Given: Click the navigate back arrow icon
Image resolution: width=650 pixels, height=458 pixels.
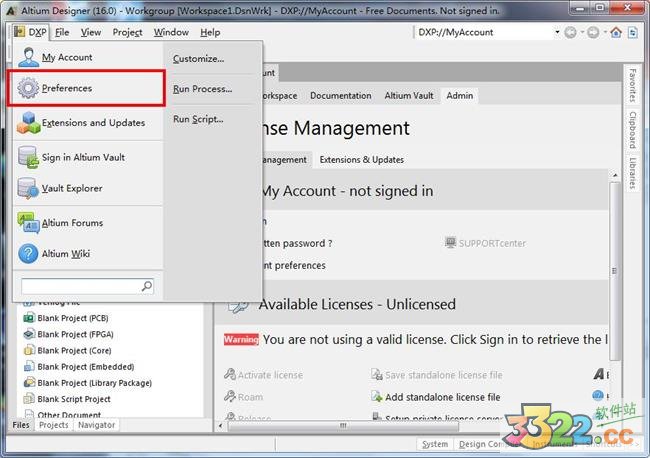Looking at the screenshot, I should coord(570,32).
